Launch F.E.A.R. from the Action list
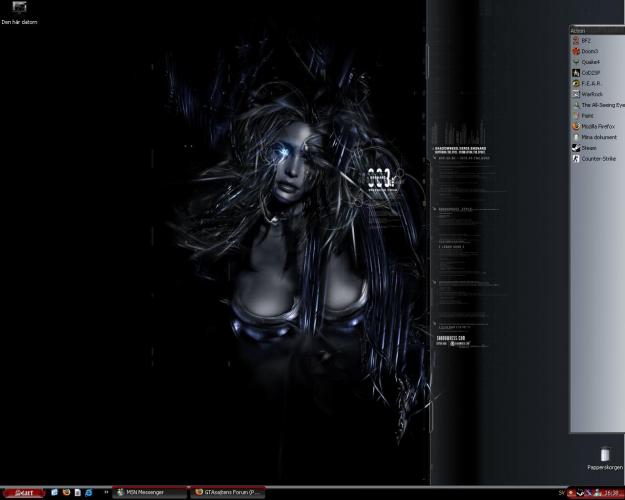The width and height of the screenshot is (625, 500). point(588,83)
